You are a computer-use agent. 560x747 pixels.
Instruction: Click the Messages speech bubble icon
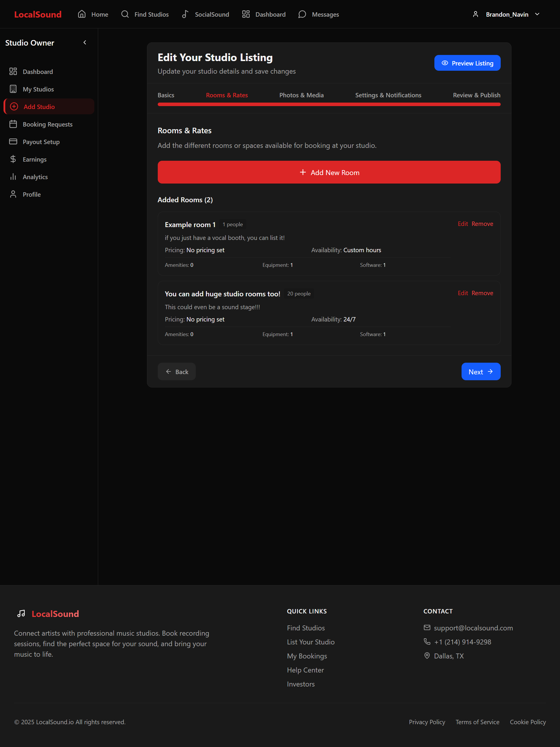302,14
